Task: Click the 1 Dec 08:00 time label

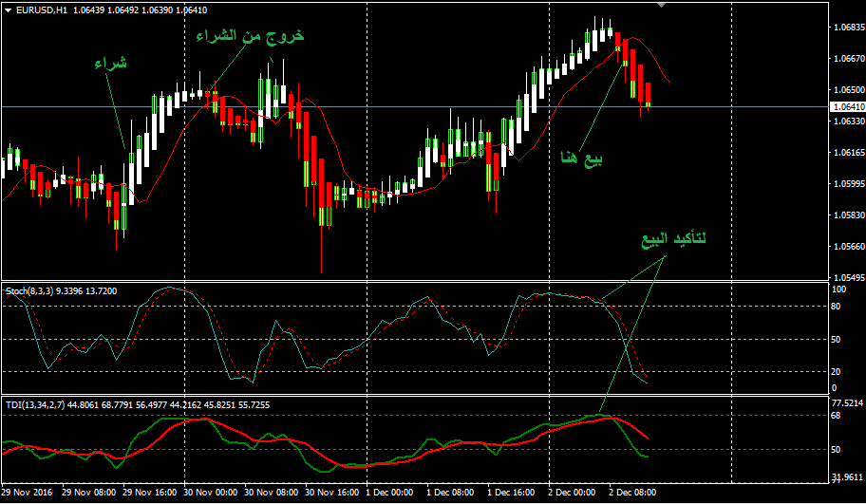Action: coord(451,492)
